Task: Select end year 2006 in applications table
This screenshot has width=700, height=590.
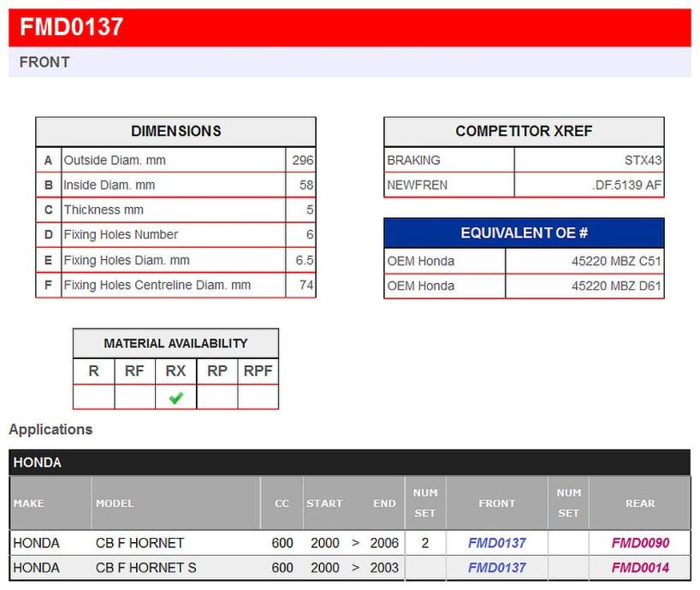Action: (x=384, y=543)
